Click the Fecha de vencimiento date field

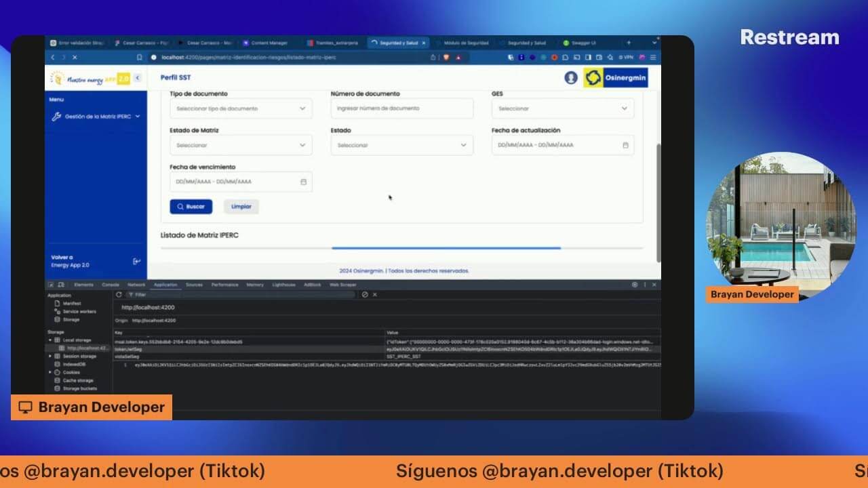[x=241, y=182]
